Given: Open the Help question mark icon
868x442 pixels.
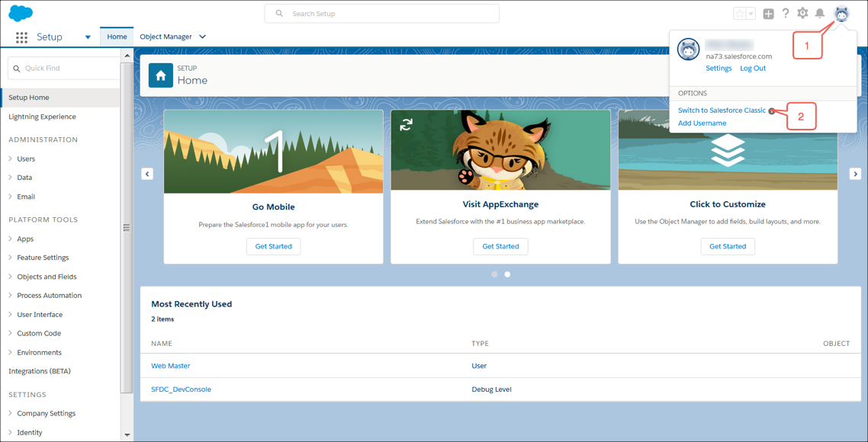Looking at the screenshot, I should pyautogui.click(x=786, y=14).
